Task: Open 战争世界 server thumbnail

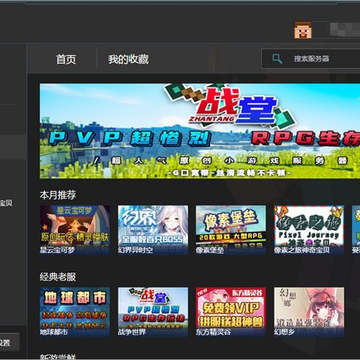Action: [x=153, y=312]
